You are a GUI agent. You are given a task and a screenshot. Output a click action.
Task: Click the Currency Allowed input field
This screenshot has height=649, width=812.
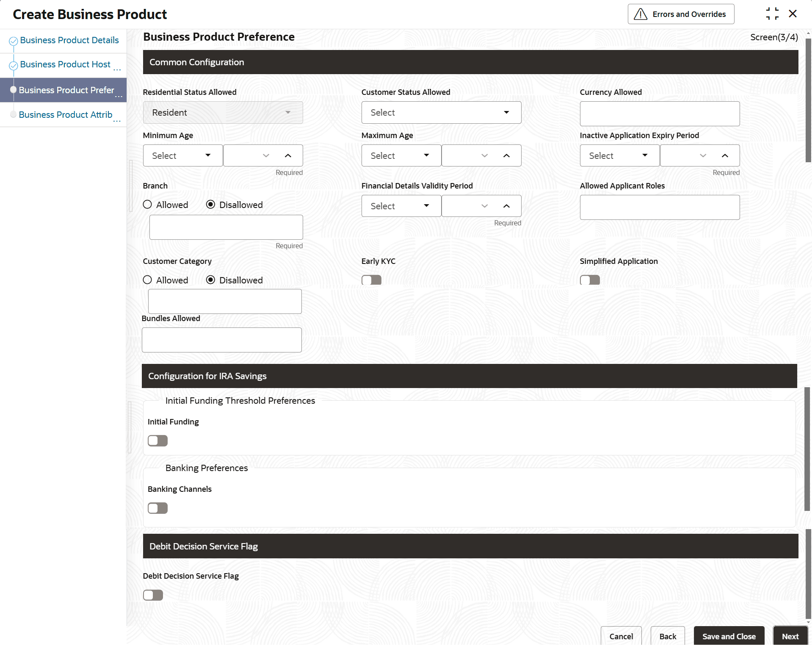click(660, 114)
